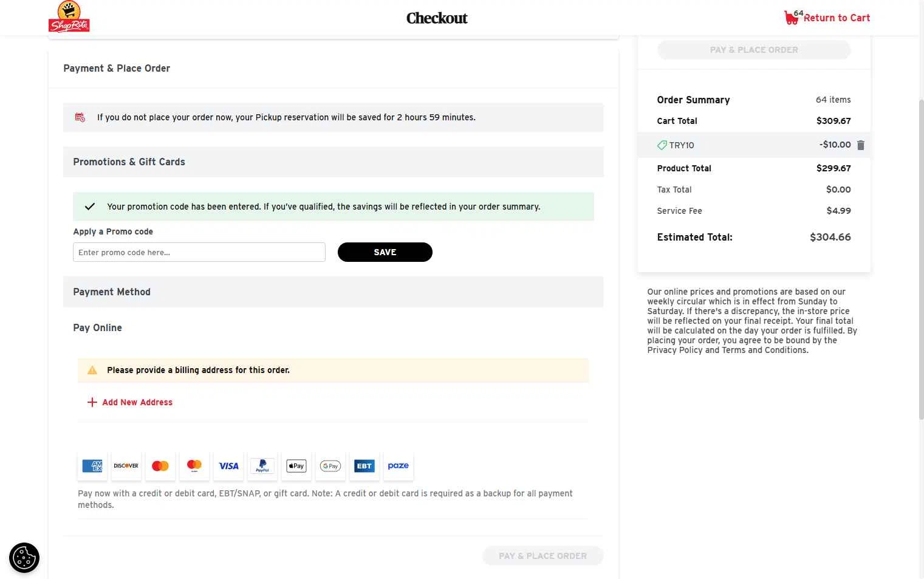
Task: Click the Add New Address link
Action: (x=137, y=402)
